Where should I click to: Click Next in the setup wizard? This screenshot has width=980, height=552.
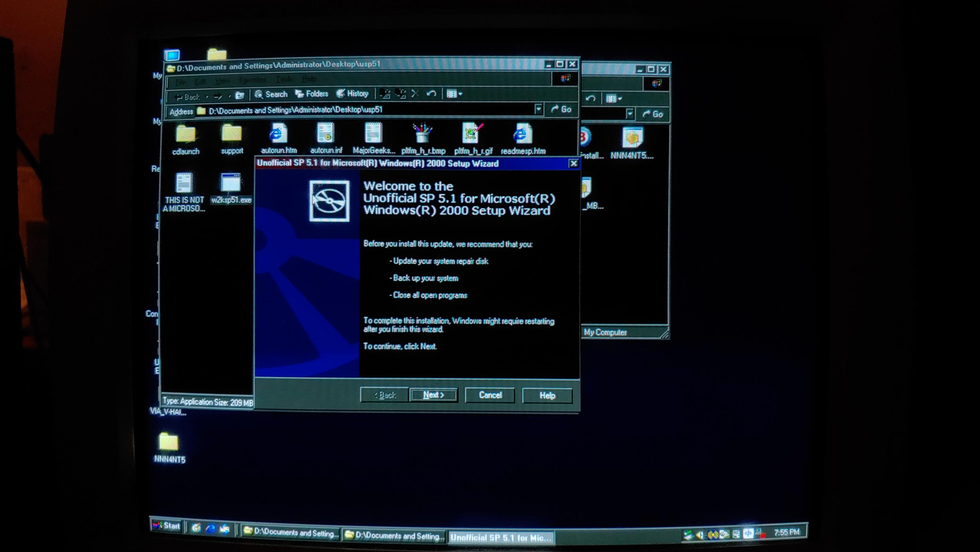[433, 395]
